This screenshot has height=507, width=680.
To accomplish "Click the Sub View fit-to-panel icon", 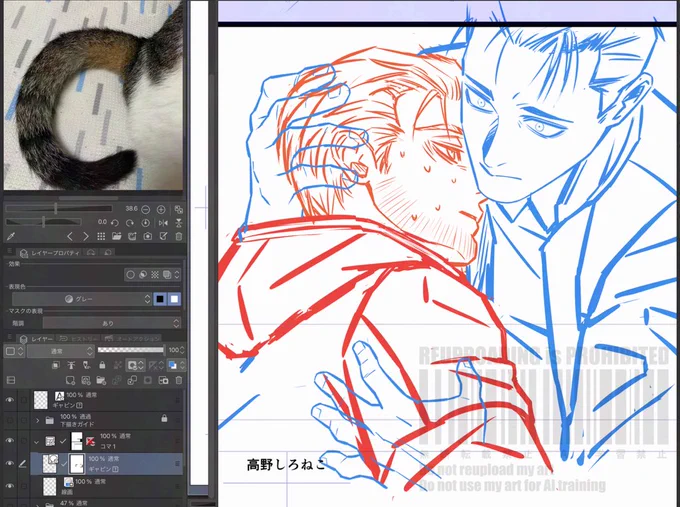I will point(178,209).
